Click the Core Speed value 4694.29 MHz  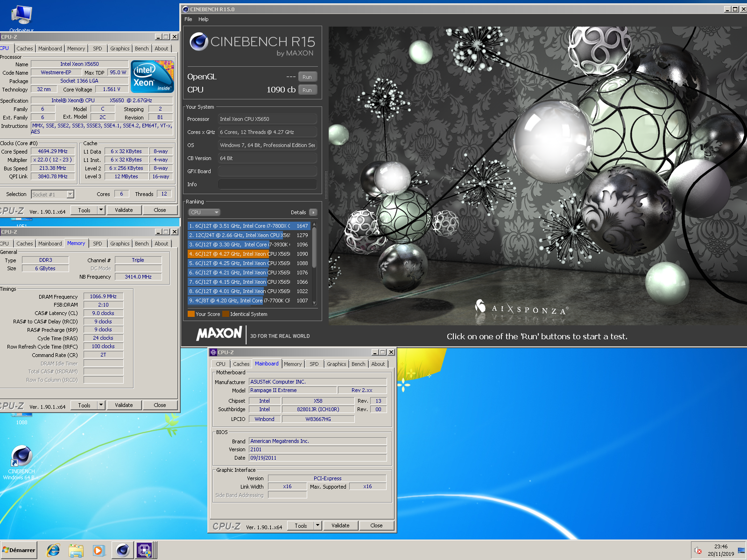(53, 151)
